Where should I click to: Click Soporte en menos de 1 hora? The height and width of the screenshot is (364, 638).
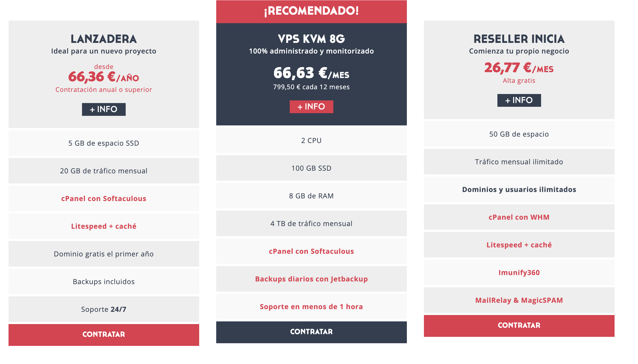coord(311,306)
